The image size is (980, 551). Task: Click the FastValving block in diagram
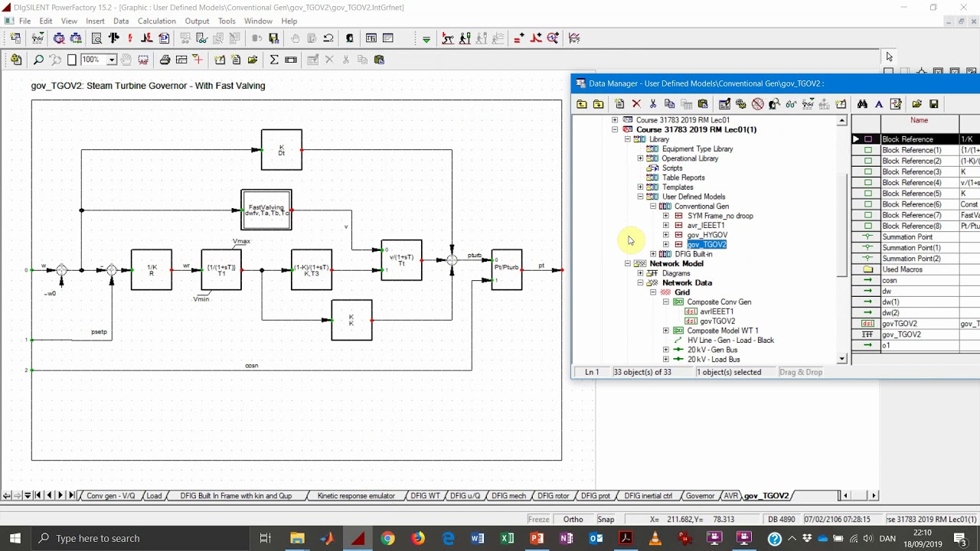point(266,210)
